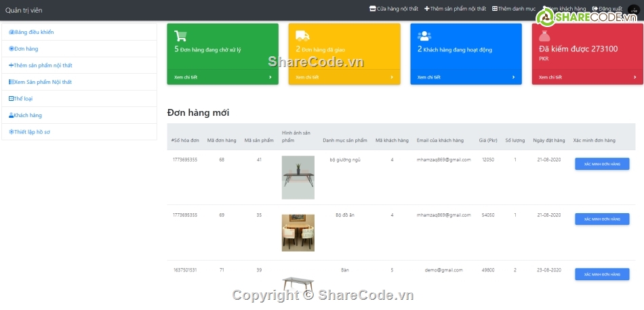644x310 pixels.
Task: Expand details arrow on active customers blue card
Action: pyautogui.click(x=513, y=77)
